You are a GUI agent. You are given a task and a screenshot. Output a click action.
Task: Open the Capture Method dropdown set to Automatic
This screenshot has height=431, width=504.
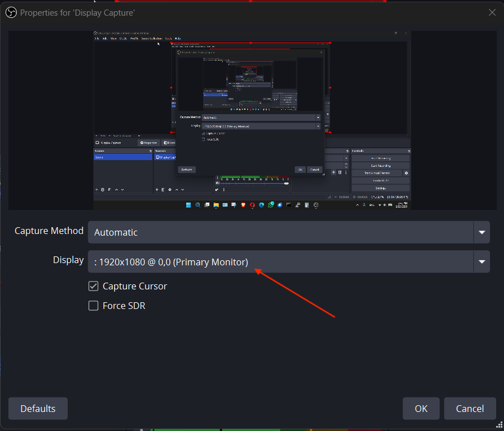click(x=289, y=232)
